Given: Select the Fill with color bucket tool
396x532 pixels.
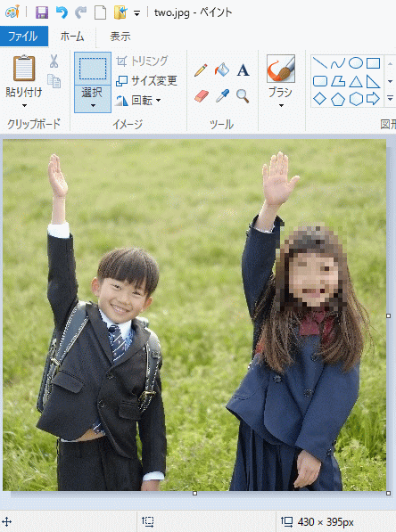Looking at the screenshot, I should [222, 70].
